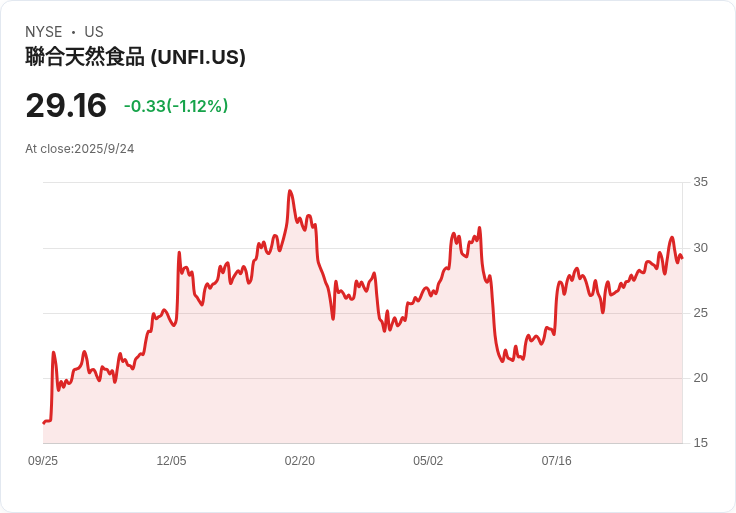Image resolution: width=736 pixels, height=513 pixels.
Task: Click the 30 y-axis price label
Action: [700, 248]
